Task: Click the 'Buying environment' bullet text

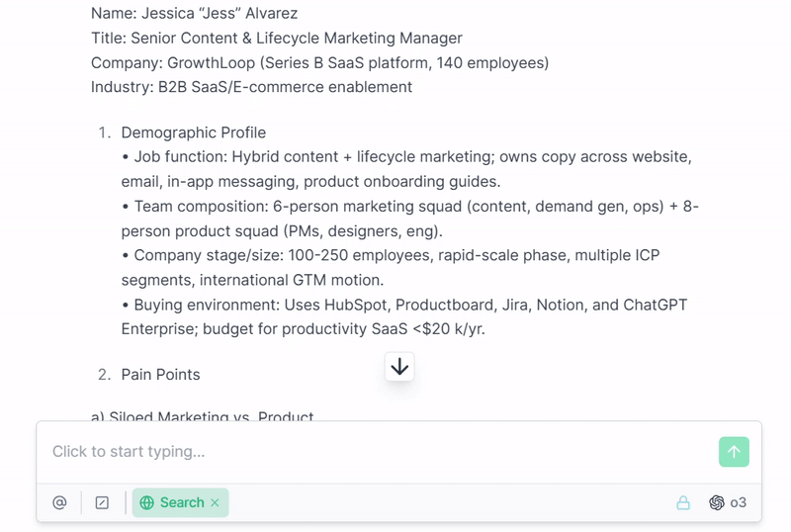Action: point(404,316)
